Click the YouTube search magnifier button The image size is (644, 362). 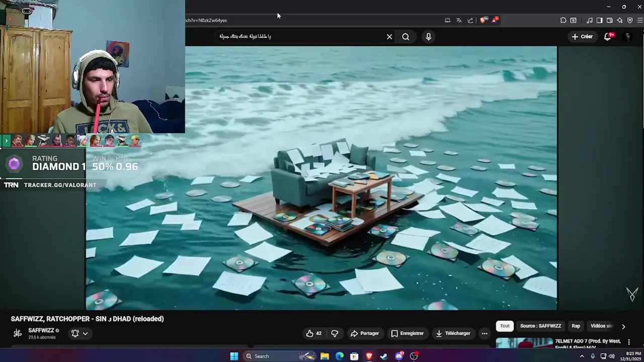coord(406,37)
